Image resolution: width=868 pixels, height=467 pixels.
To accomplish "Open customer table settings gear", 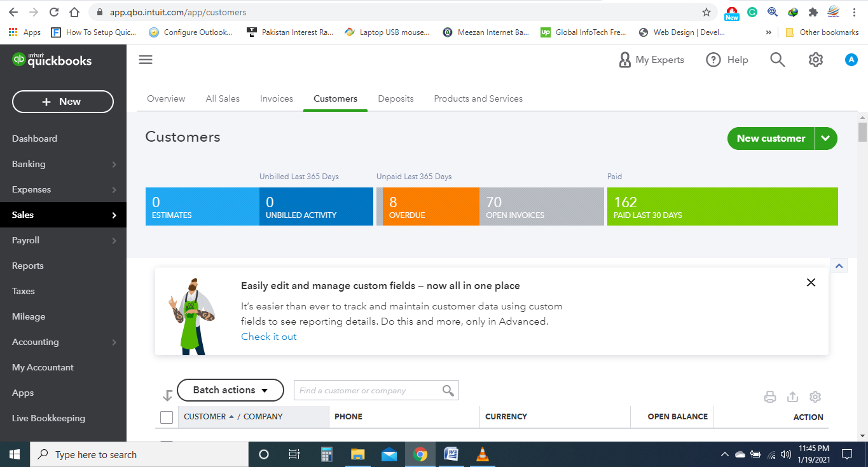I will 815,397.
